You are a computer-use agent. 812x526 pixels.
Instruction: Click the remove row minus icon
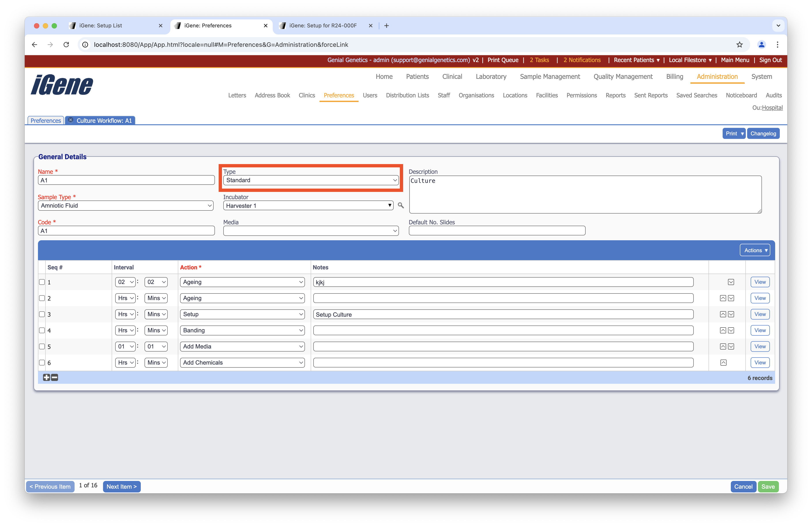(55, 378)
